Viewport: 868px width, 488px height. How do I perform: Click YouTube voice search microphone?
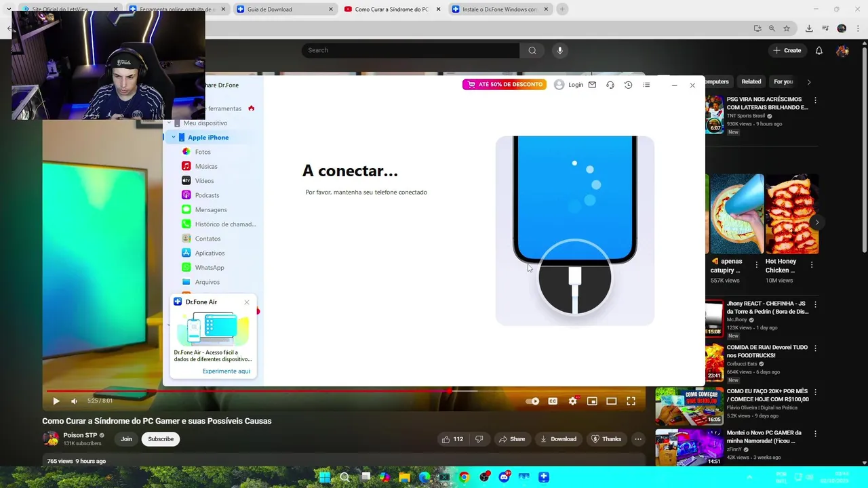(x=559, y=50)
